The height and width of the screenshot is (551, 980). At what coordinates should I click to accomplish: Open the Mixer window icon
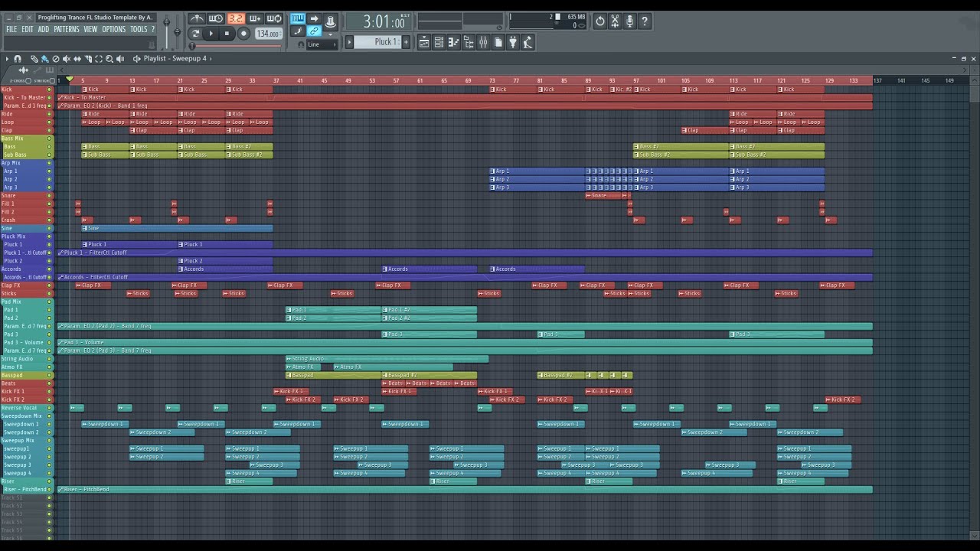[483, 42]
